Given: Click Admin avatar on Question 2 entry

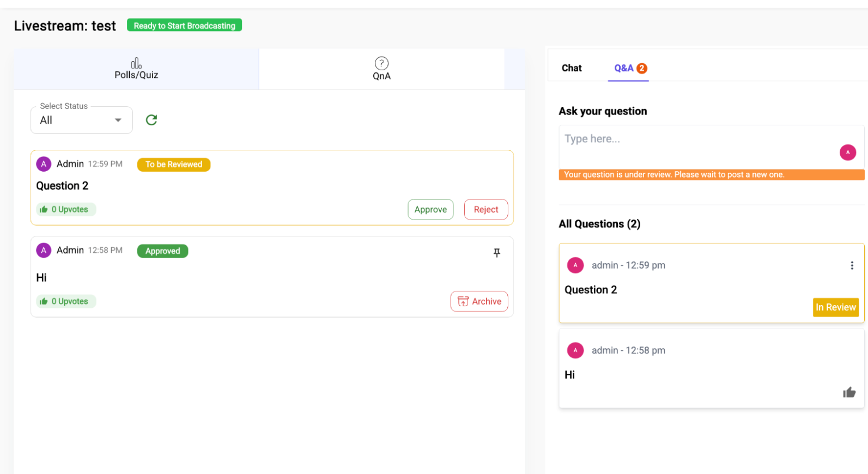Looking at the screenshot, I should click(44, 164).
